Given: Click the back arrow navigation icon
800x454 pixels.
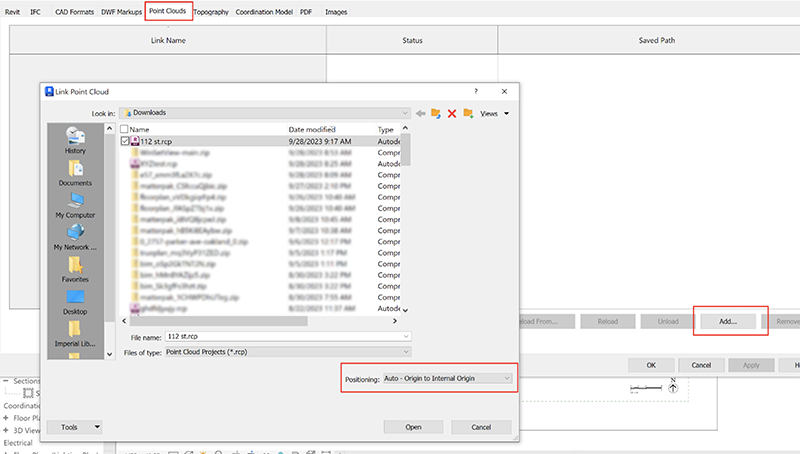Looking at the screenshot, I should coord(421,113).
